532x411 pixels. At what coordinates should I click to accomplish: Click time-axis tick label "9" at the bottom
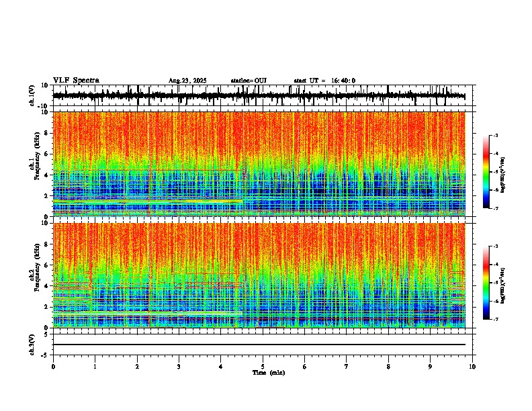(430, 367)
